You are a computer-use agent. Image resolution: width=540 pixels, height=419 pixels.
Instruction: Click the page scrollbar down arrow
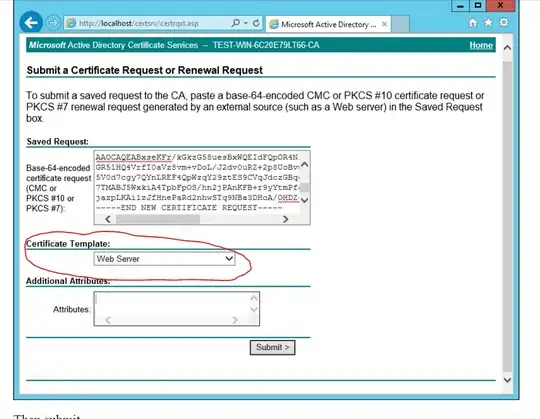[507, 380]
